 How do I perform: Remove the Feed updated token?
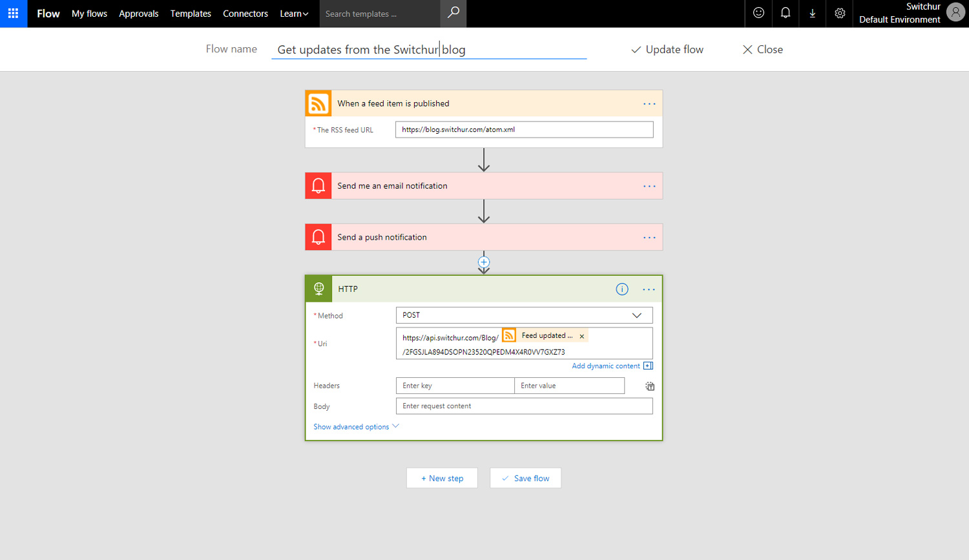(581, 335)
